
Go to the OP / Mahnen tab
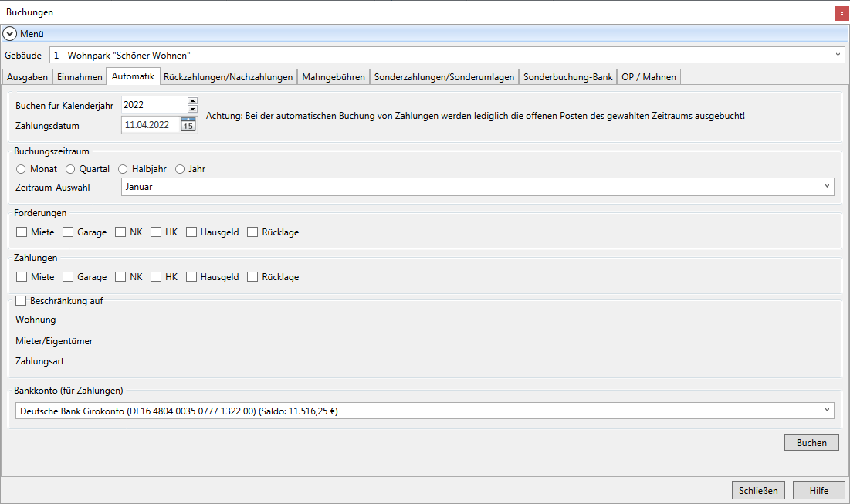coord(649,77)
